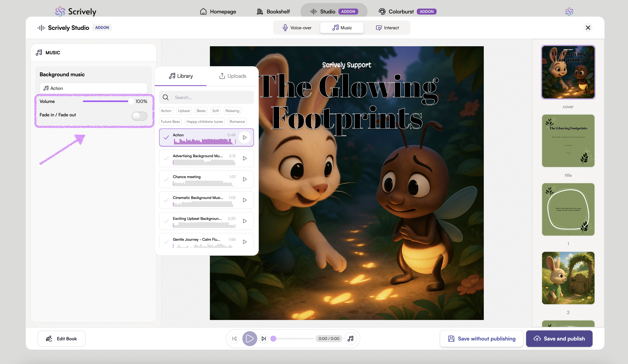
Task: Play the Action track preview
Action: click(x=244, y=137)
